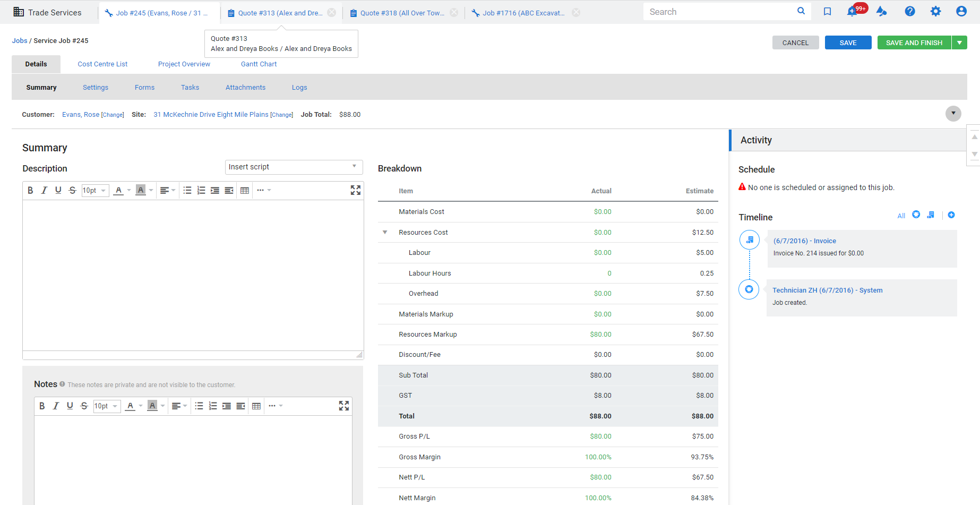Open the help question mark icon

pyautogui.click(x=910, y=11)
